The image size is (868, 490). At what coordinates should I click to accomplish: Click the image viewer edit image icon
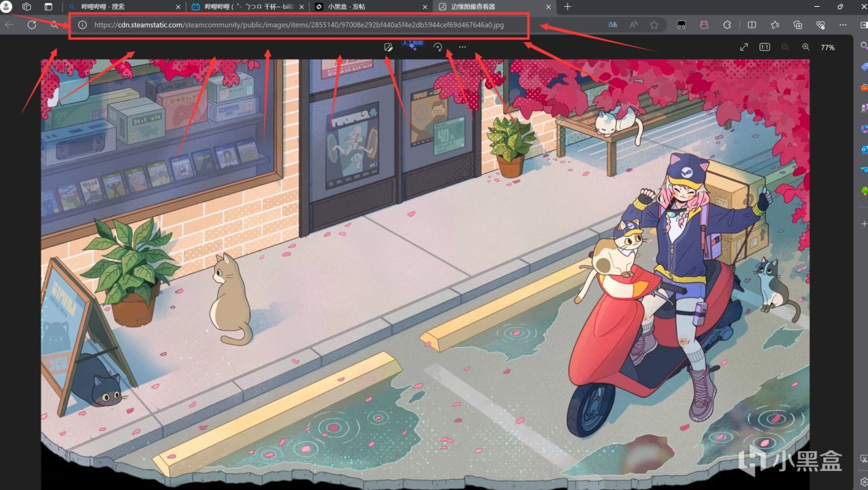click(x=388, y=47)
